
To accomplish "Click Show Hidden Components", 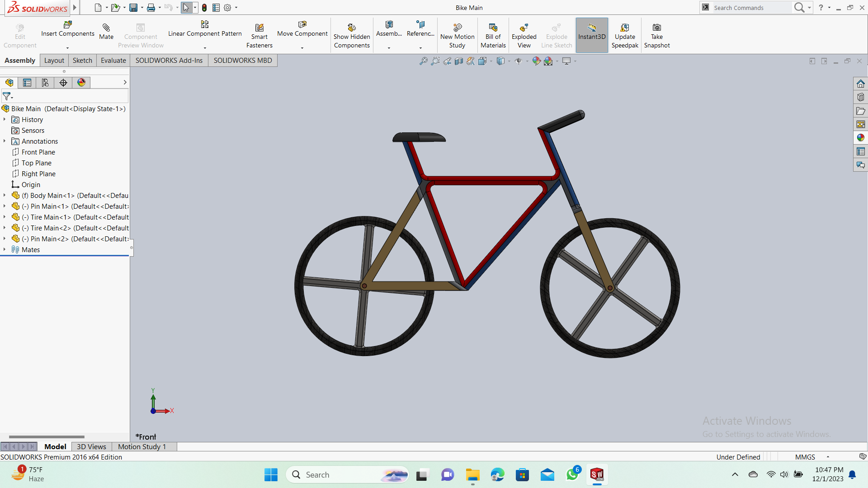I will point(352,36).
